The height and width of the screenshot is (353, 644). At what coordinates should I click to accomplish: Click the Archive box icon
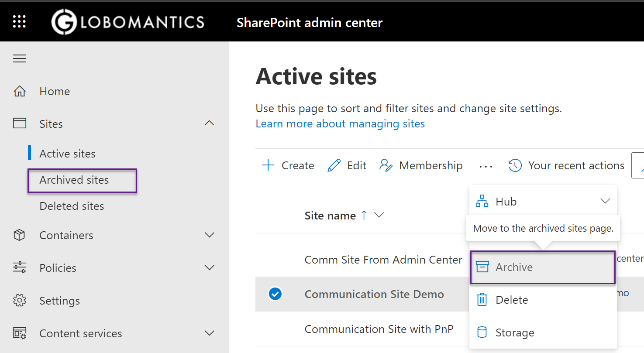pos(482,267)
